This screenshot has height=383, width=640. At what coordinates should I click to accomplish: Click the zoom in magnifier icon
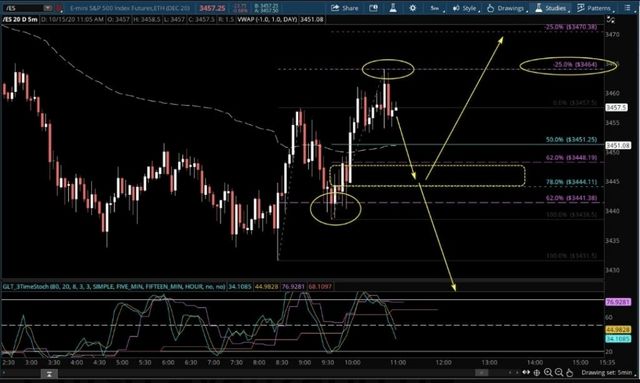coord(548,372)
